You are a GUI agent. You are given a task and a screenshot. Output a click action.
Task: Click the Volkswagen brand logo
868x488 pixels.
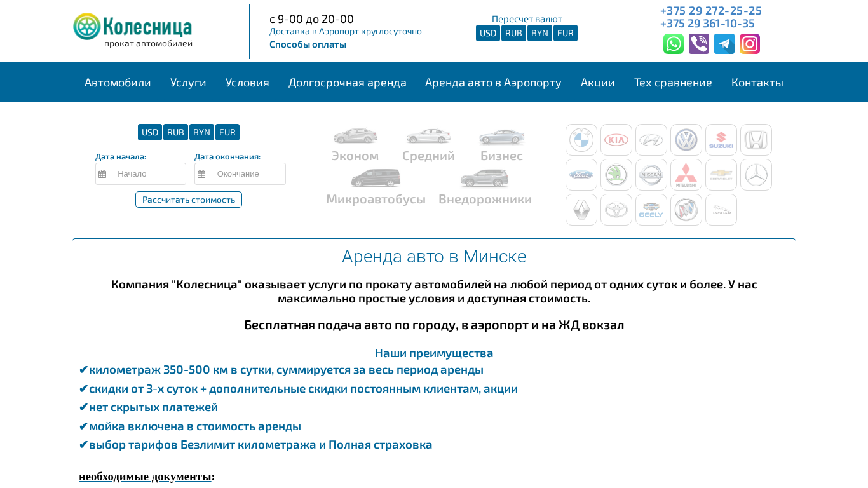(x=686, y=140)
